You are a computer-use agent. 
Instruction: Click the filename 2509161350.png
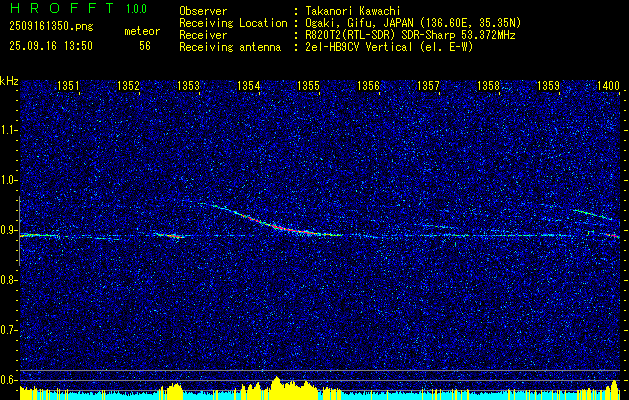pos(51,26)
